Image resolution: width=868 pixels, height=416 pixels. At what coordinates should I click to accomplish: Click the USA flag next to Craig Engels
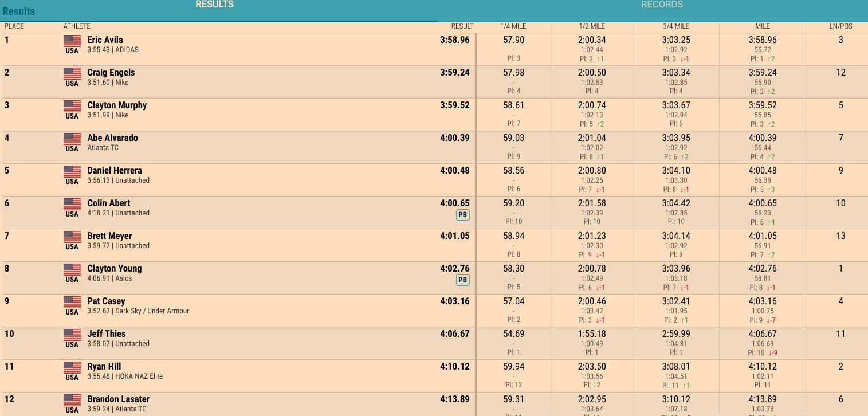(72, 73)
